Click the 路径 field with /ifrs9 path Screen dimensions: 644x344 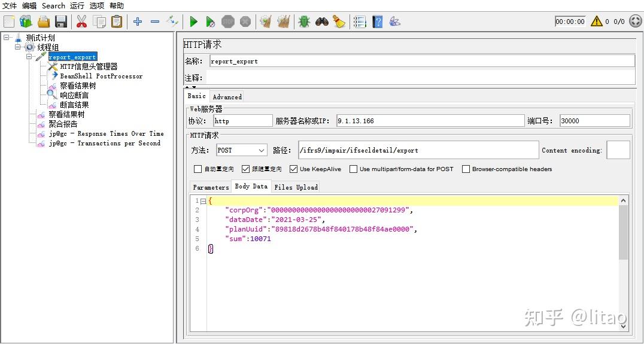coord(418,150)
